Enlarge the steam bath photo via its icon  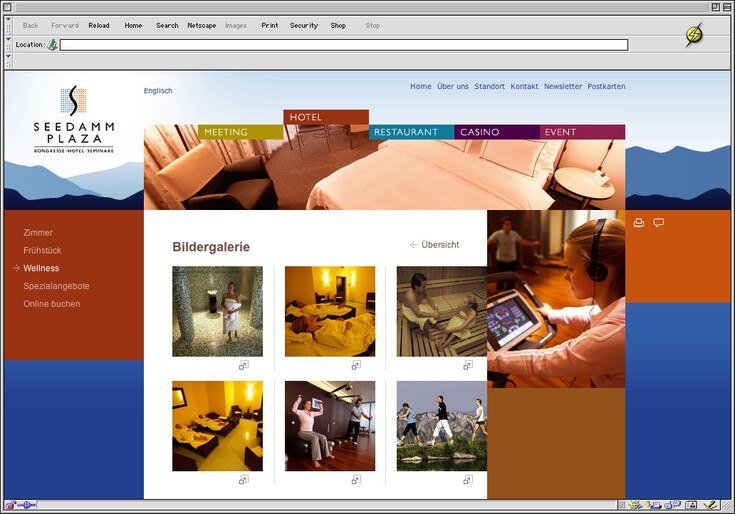[243, 366]
